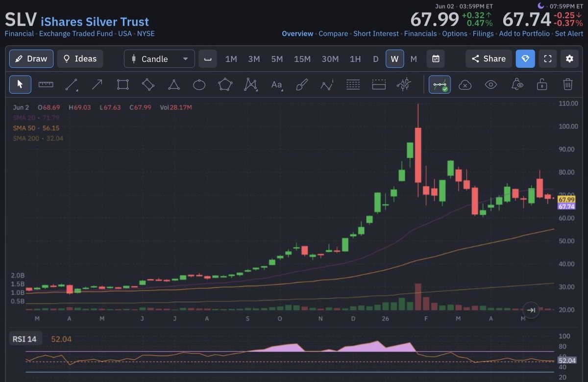Select the ruler measure tool
This screenshot has width=588, height=382.
[46, 85]
